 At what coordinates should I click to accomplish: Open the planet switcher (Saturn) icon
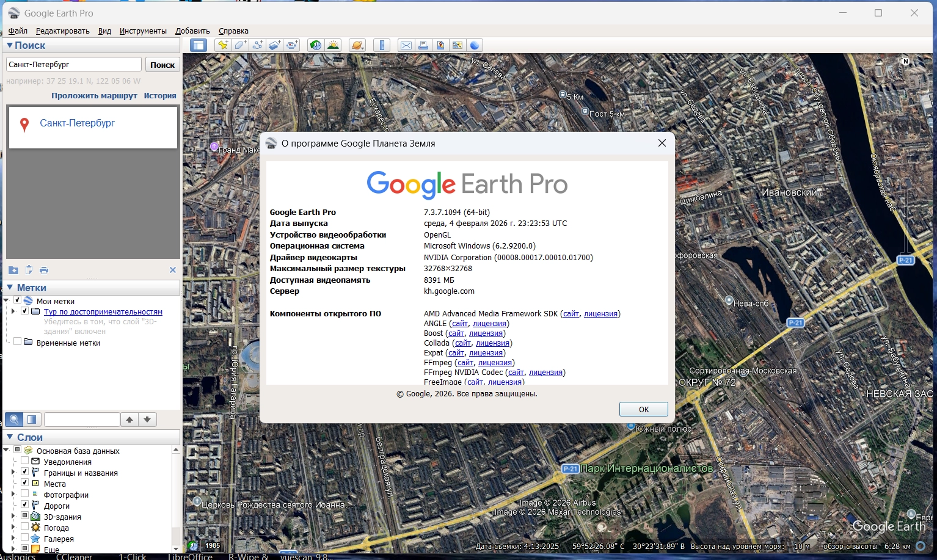pyautogui.click(x=357, y=45)
